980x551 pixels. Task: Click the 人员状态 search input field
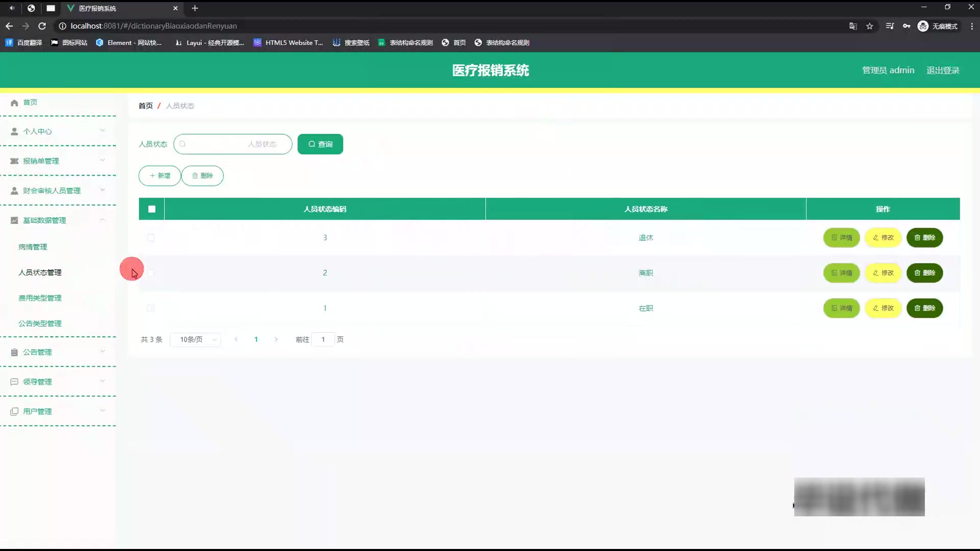pos(233,144)
